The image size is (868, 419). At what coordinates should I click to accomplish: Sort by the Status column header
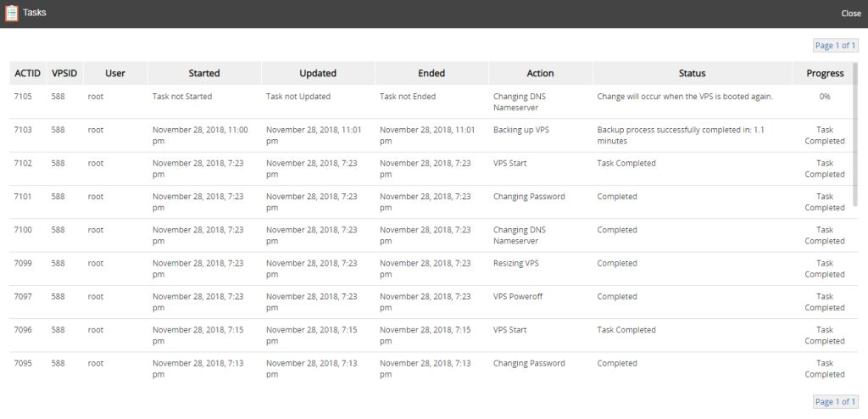point(692,73)
